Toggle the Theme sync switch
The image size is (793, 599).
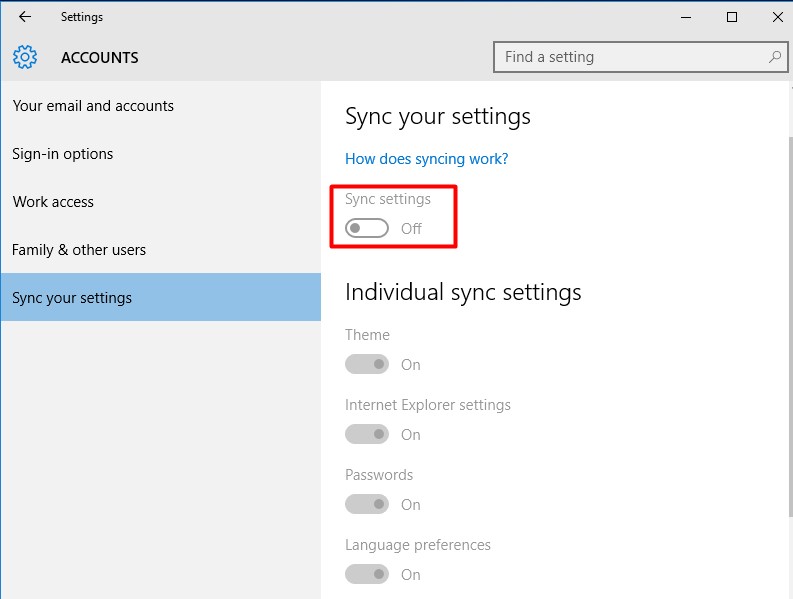(x=367, y=365)
